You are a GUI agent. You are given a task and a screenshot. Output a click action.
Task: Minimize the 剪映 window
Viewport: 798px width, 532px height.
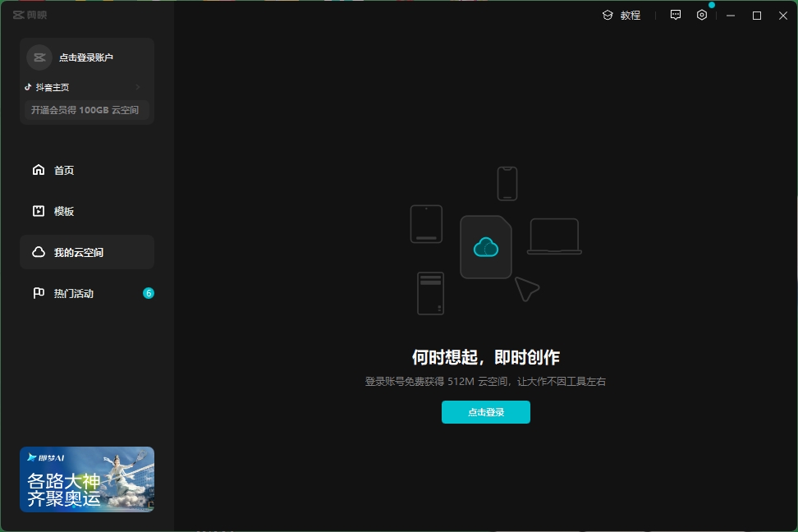[x=731, y=16]
